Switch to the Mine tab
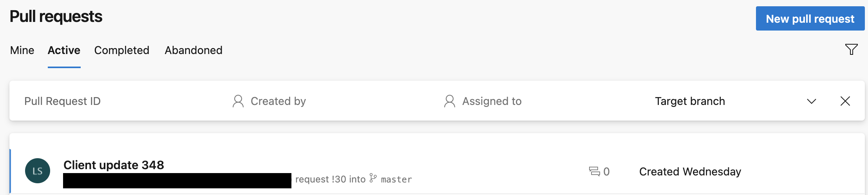Image resolution: width=868 pixels, height=195 pixels. (22, 50)
